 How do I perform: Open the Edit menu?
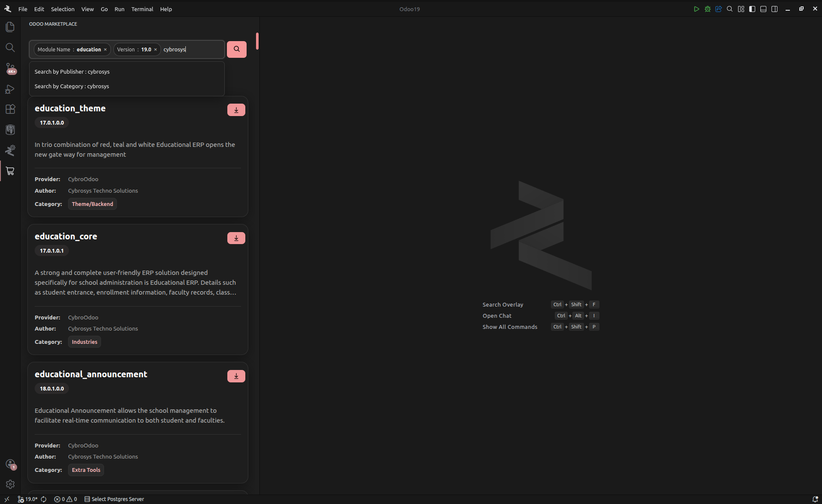pyautogui.click(x=39, y=9)
